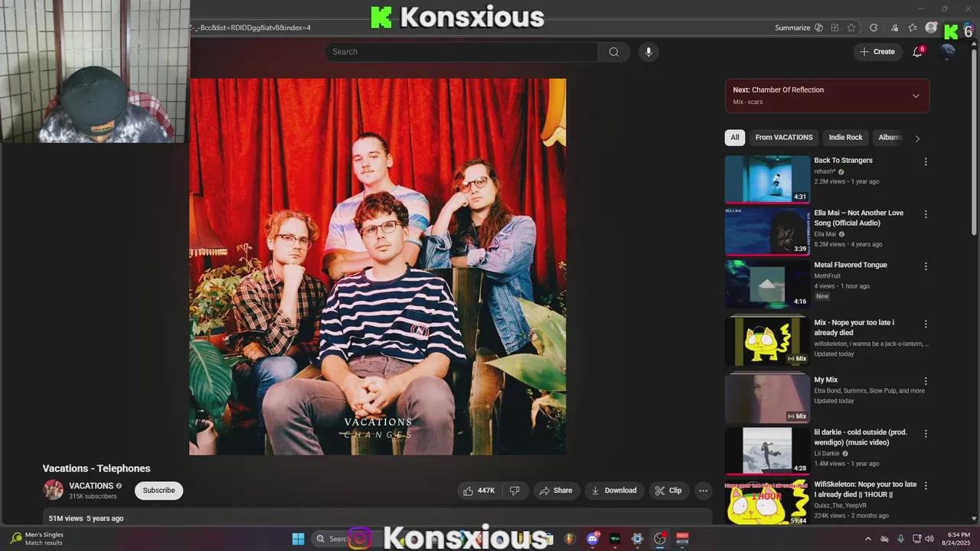Click the split screen icon in address bar
980x551 pixels.
point(835,28)
